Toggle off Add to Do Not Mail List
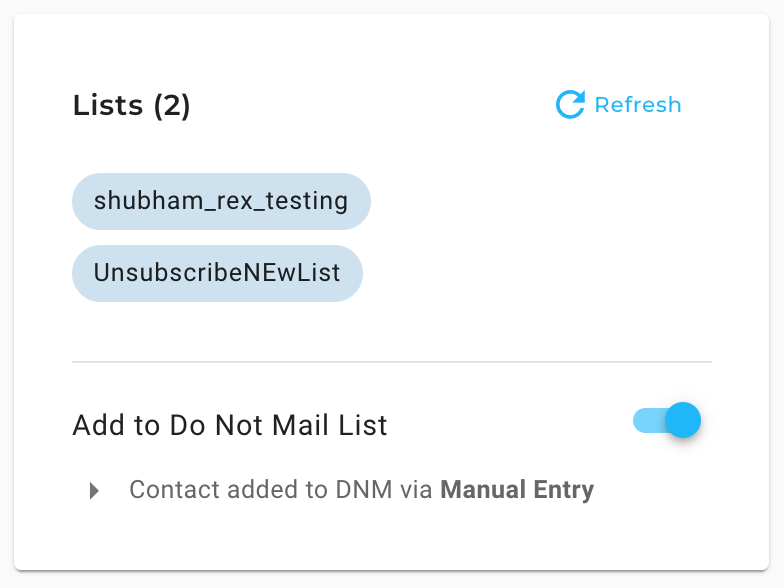784x588 pixels. pos(666,420)
